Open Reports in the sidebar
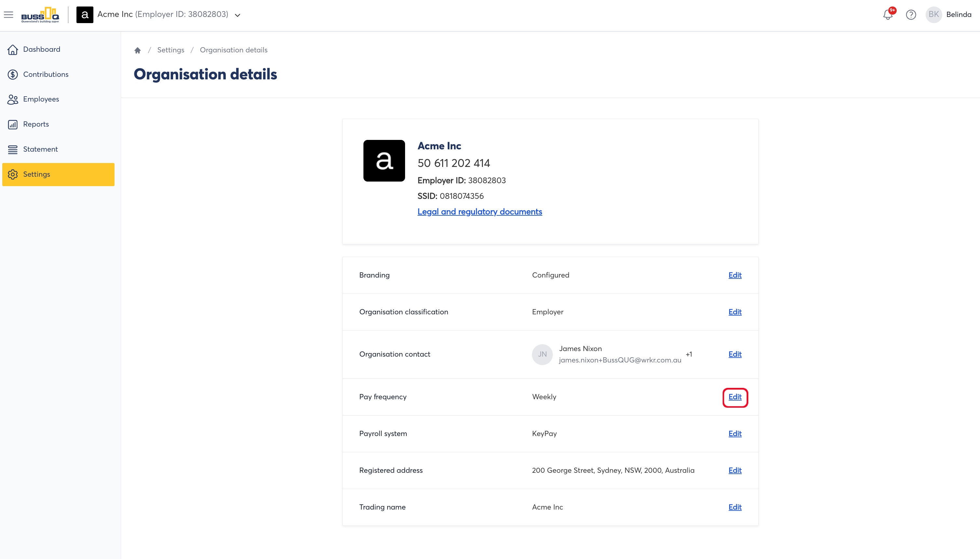 pos(58,124)
